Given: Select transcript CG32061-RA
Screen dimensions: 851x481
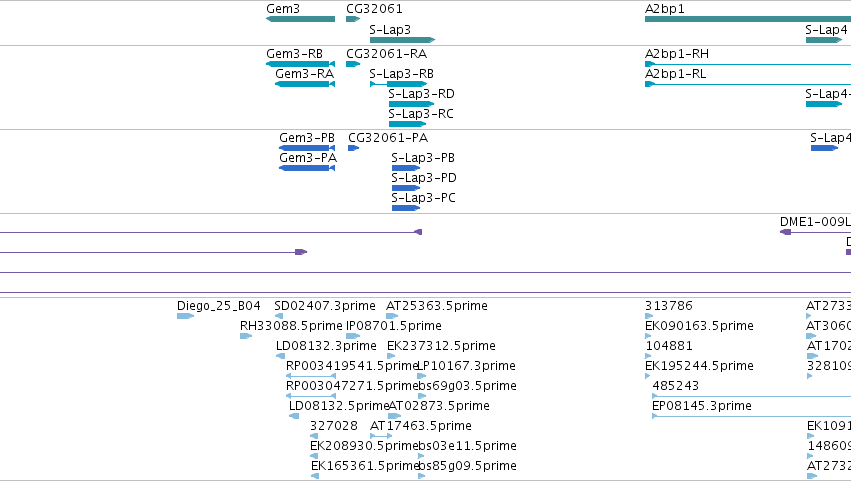Looking at the screenshot, I should click(386, 54).
